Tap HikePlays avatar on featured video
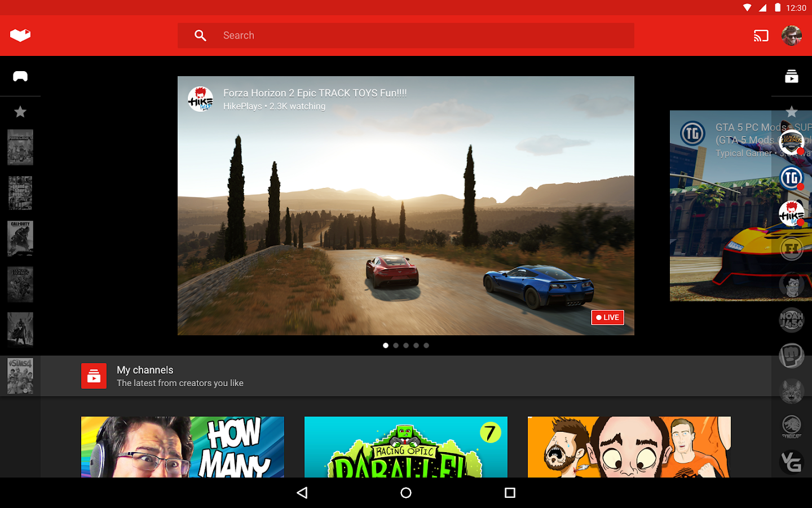Viewport: 812px width, 508px height. click(x=200, y=99)
